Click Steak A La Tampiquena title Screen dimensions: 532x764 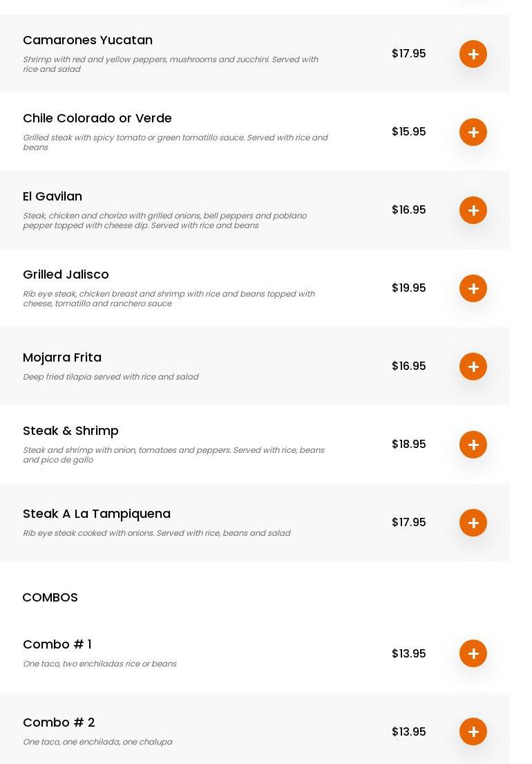97,514
